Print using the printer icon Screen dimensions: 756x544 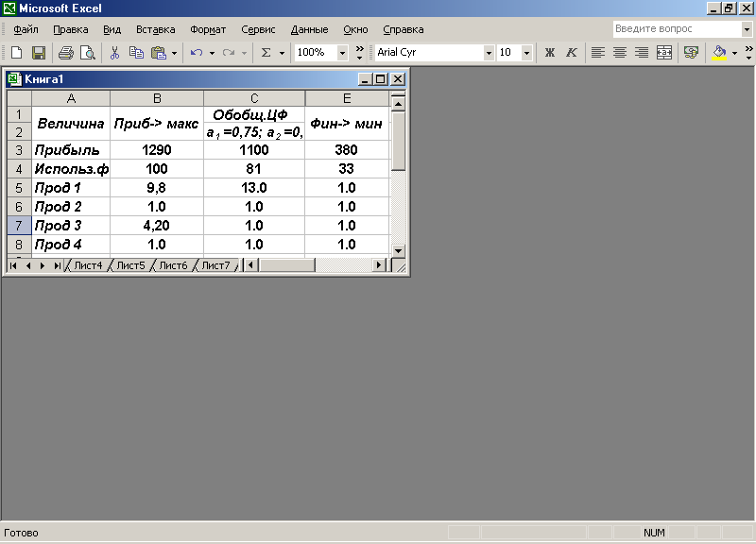66,53
